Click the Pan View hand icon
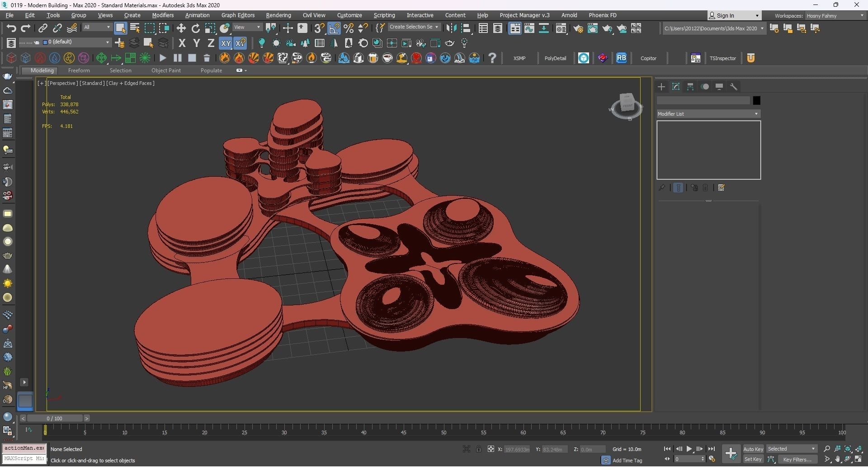The image size is (868, 470). (x=838, y=459)
